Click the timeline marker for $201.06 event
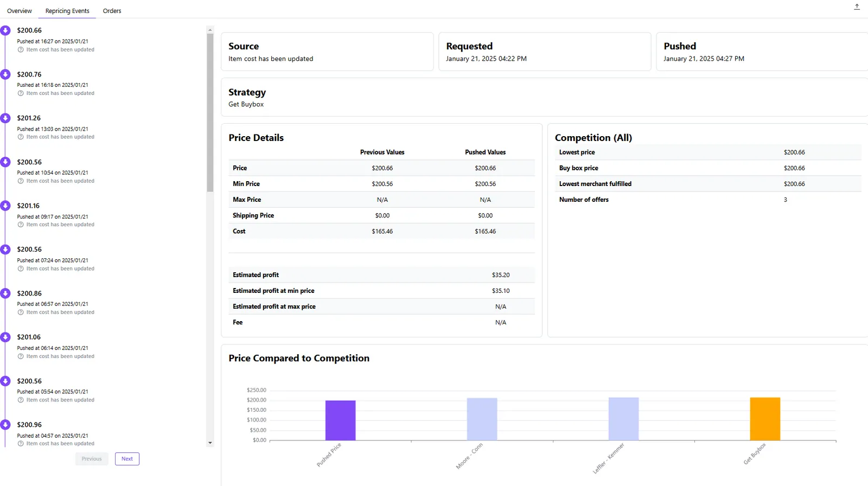Viewport: 868px width, 486px height. (5, 337)
